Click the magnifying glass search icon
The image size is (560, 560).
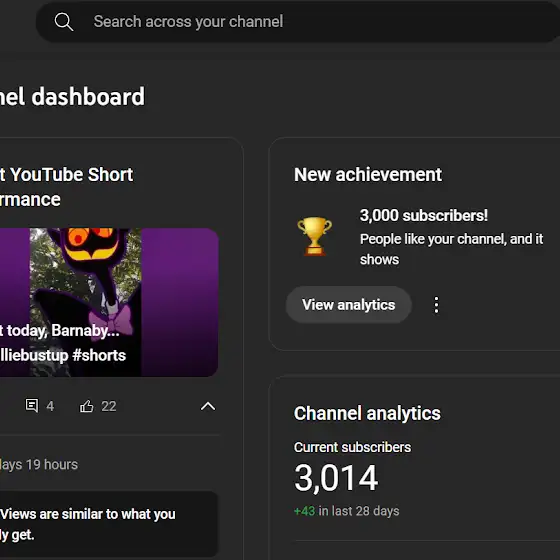[64, 22]
